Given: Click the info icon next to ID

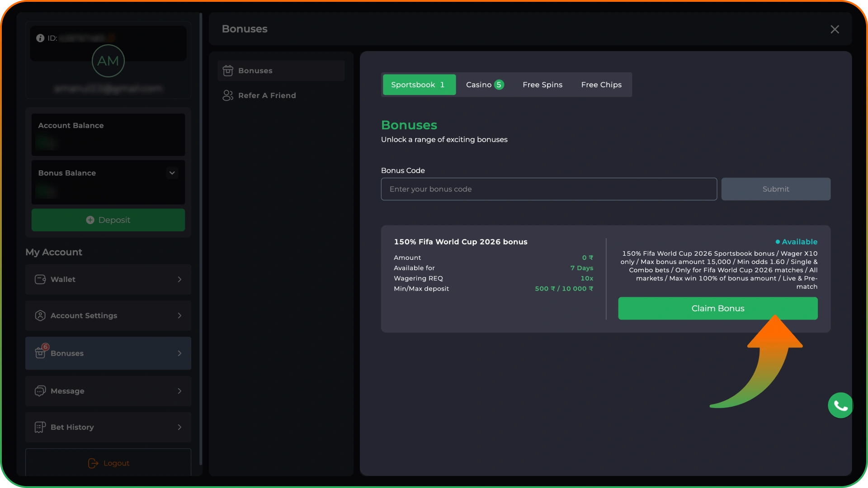Looking at the screenshot, I should tap(40, 38).
